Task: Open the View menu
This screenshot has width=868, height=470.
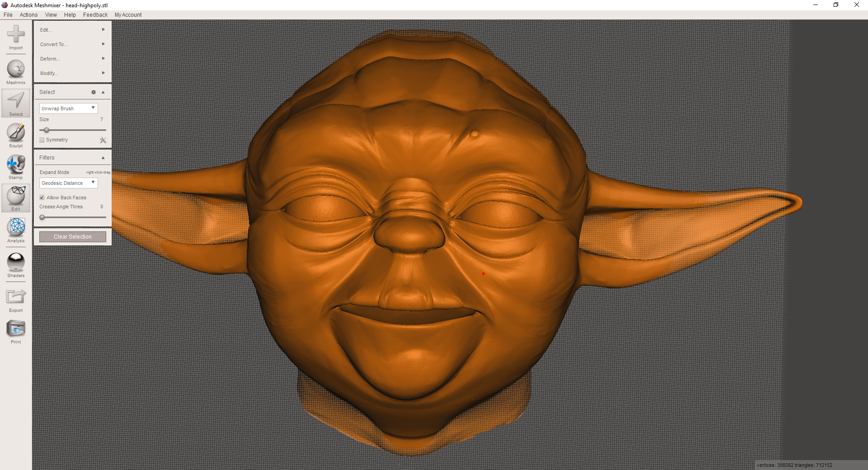Action: click(51, 15)
